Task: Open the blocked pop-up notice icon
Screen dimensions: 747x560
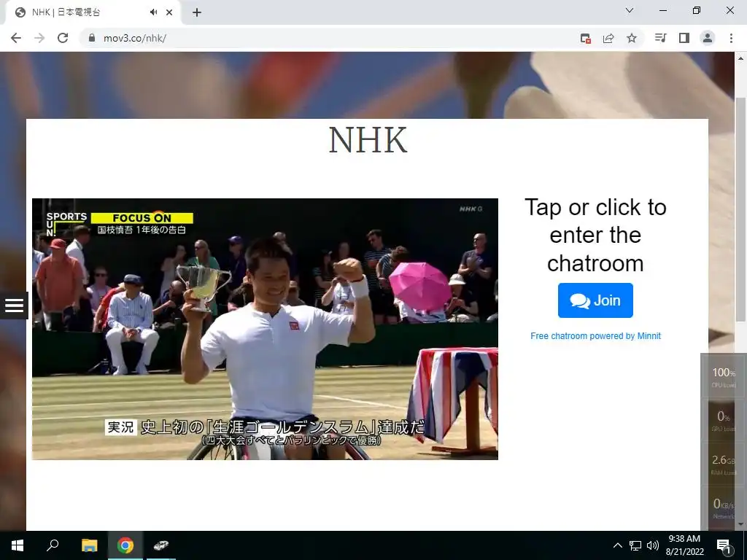Action: pos(586,38)
